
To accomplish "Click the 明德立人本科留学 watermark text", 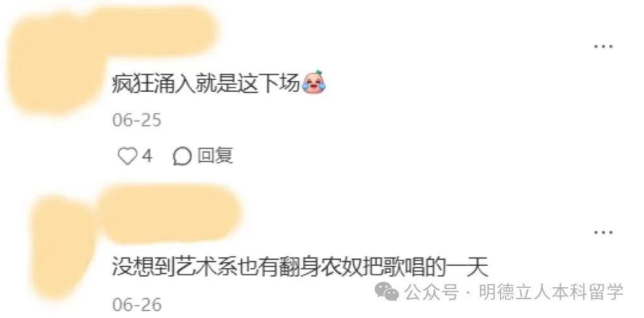I will 551,292.
